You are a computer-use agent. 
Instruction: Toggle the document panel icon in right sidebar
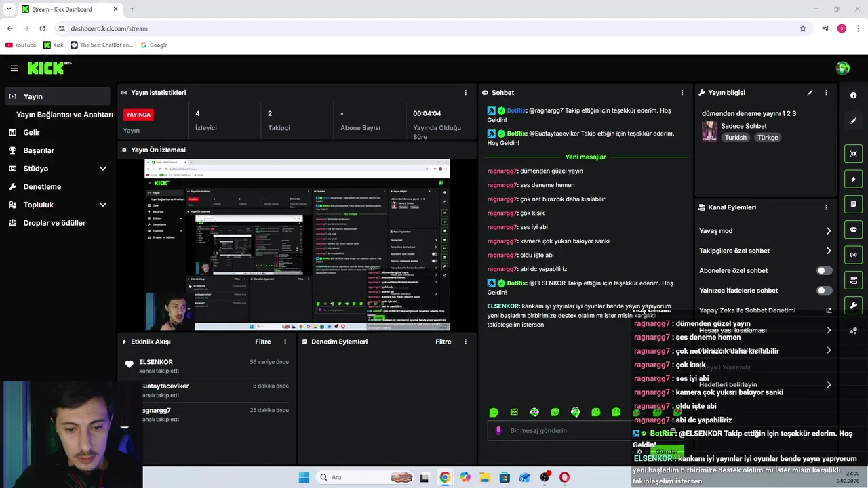(x=854, y=204)
